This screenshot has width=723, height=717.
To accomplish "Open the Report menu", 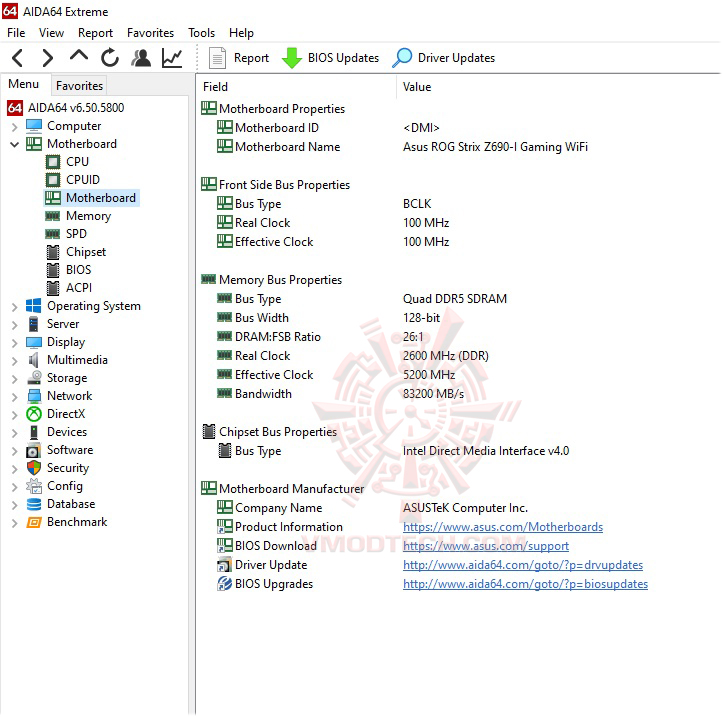I will coord(95,33).
